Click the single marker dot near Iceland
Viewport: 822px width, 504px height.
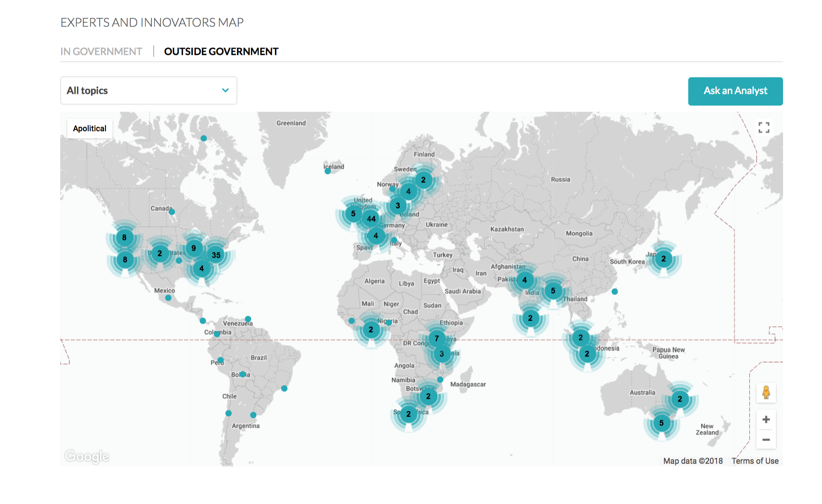coord(328,171)
